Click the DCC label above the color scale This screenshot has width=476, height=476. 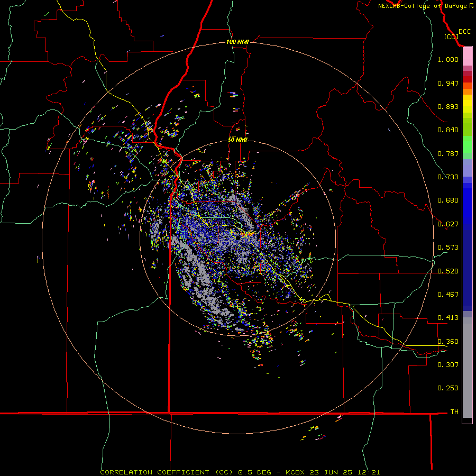pos(464,32)
